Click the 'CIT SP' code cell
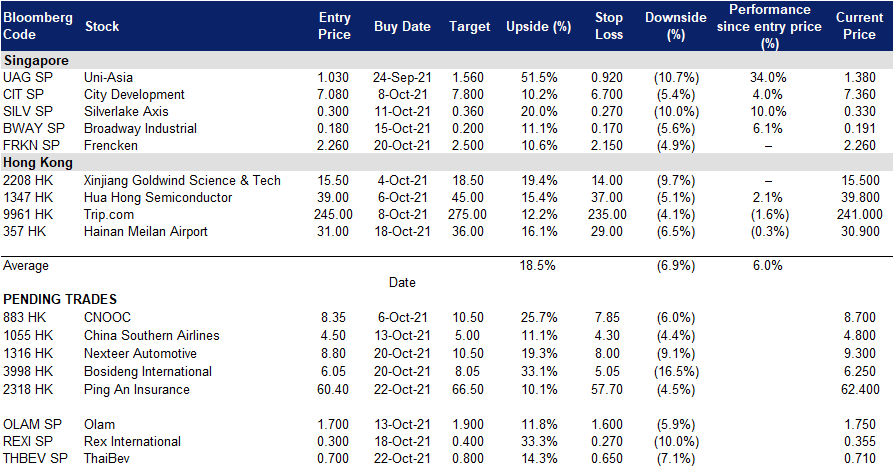893x467 pixels. [x=23, y=95]
